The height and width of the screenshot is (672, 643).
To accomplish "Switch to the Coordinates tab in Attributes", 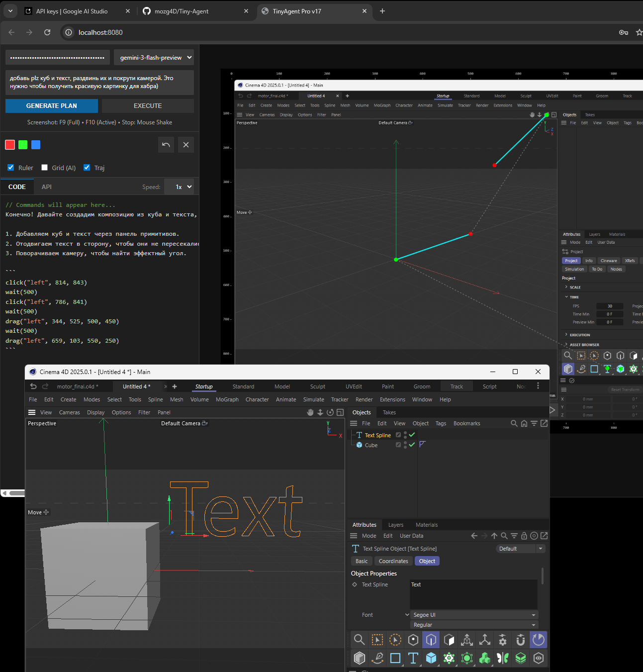I will pos(393,561).
